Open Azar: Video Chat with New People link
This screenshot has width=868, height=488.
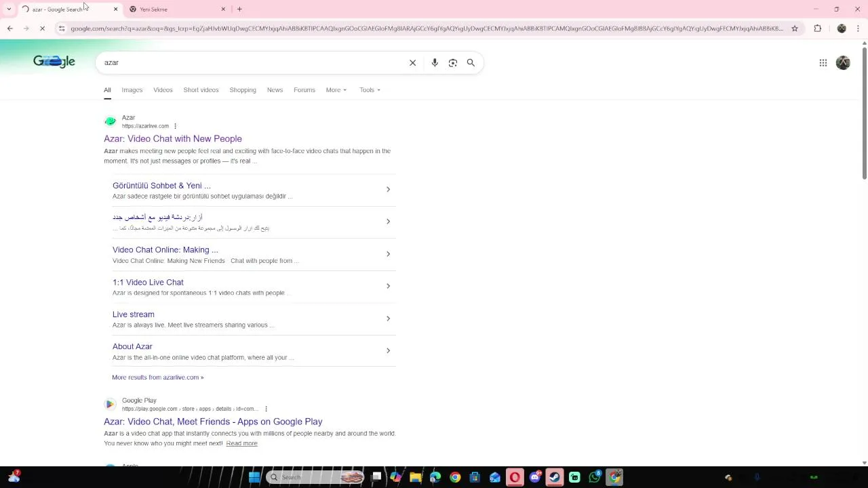pyautogui.click(x=173, y=139)
